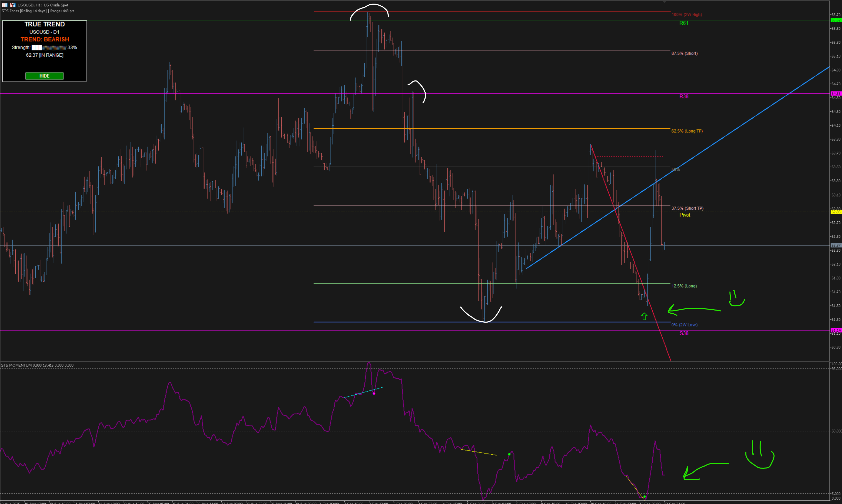Click the yellow 62.85 pivot price tag

point(836,212)
